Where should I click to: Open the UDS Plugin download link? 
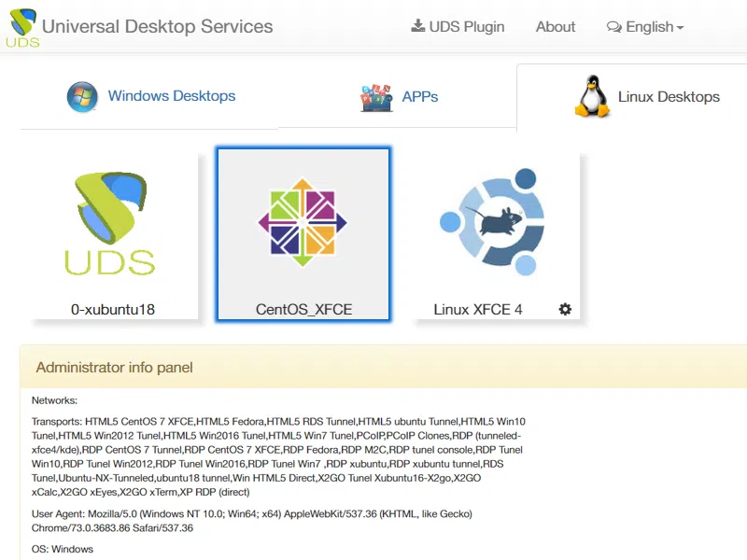pyautogui.click(x=458, y=27)
